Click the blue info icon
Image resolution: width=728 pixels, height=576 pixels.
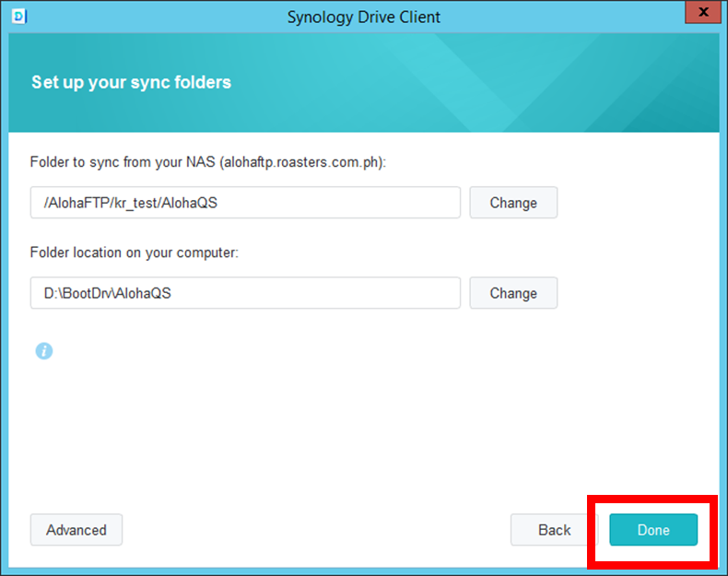pos(44,351)
